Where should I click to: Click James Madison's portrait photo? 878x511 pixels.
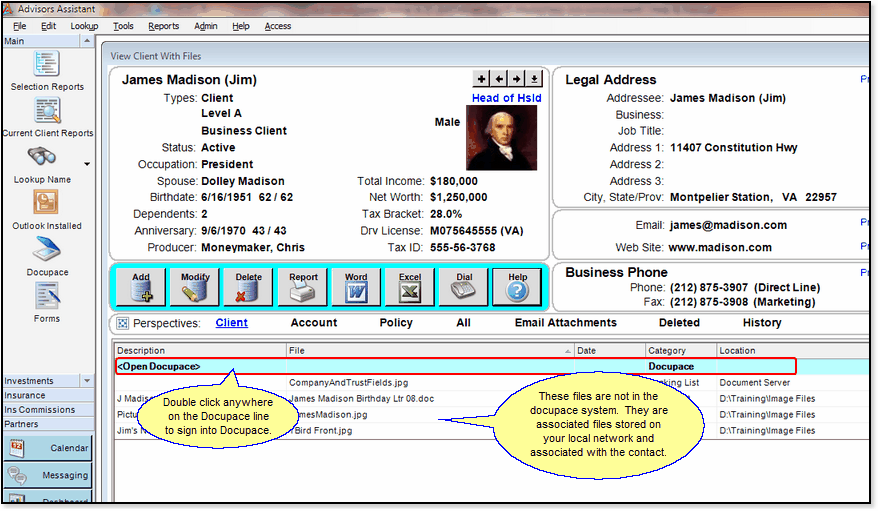point(501,138)
